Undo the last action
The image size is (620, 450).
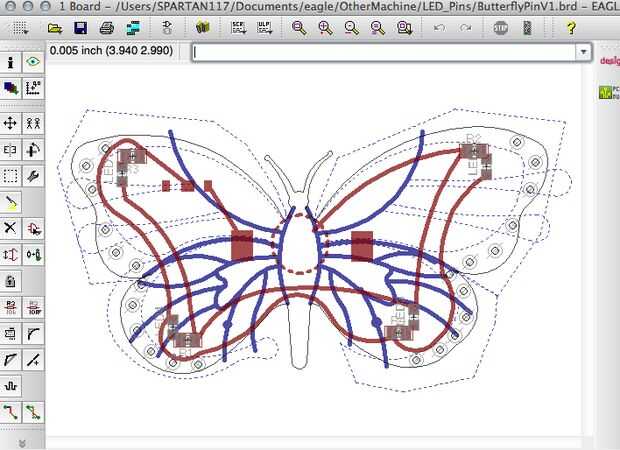point(440,28)
